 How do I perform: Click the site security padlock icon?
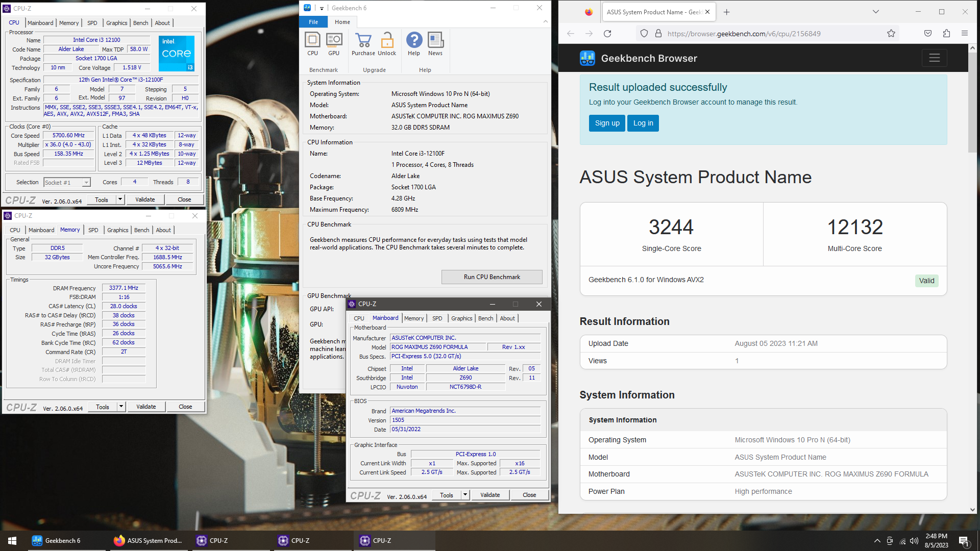658,34
